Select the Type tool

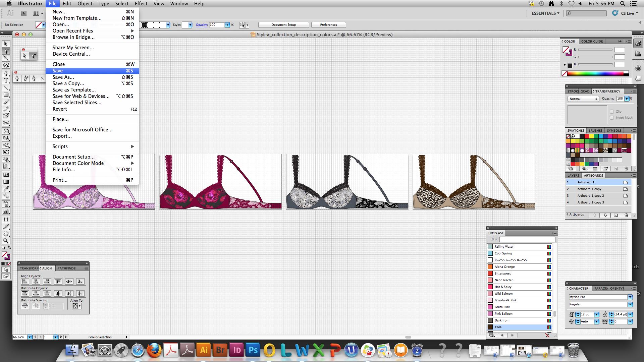click(x=6, y=80)
